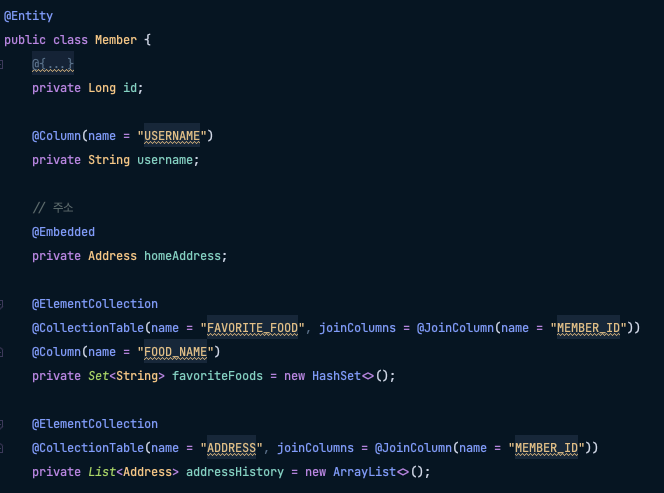
Task: Click the Long id field declaration
Action: (88, 88)
